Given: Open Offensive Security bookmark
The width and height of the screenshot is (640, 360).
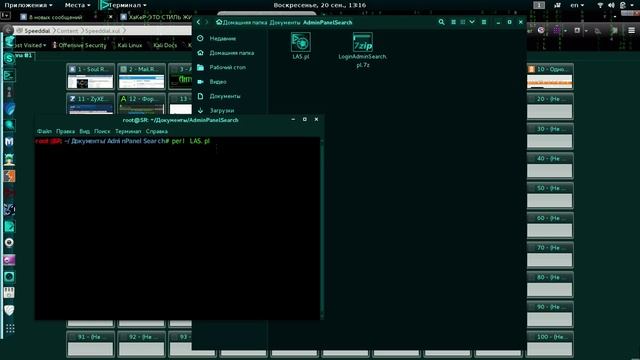Looking at the screenshot, I should pyautogui.click(x=79, y=45).
